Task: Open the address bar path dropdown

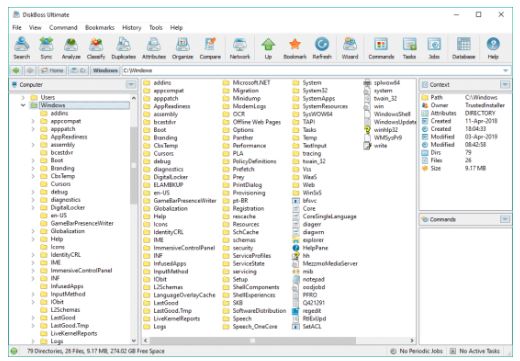Action: tap(506, 70)
